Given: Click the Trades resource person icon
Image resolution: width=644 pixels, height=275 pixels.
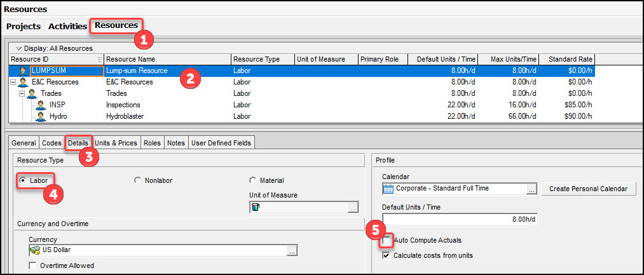Looking at the screenshot, I should pyautogui.click(x=32, y=93).
